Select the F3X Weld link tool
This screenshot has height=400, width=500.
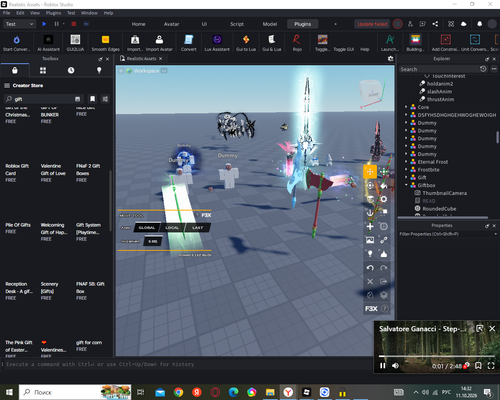click(x=384, y=240)
